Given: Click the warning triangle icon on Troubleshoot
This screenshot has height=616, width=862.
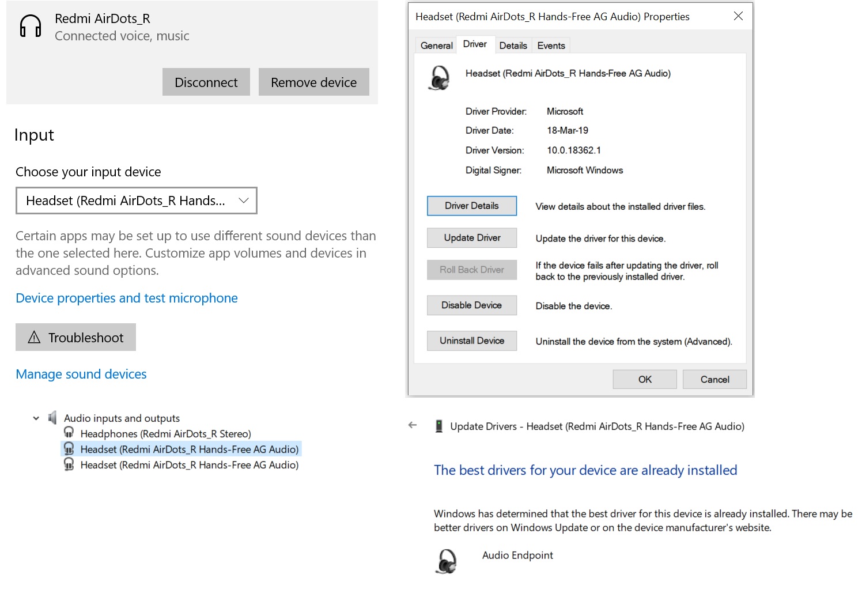Looking at the screenshot, I should click(x=34, y=337).
